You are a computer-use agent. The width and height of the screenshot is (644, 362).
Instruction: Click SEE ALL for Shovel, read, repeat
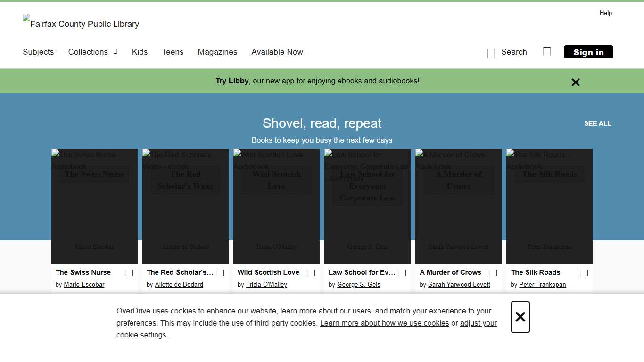[x=597, y=123]
